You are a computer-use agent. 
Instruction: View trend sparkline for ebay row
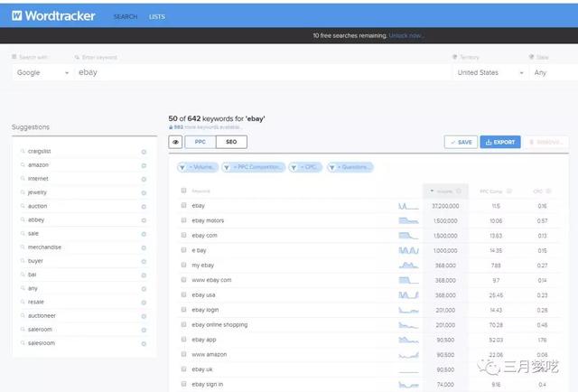coord(408,206)
